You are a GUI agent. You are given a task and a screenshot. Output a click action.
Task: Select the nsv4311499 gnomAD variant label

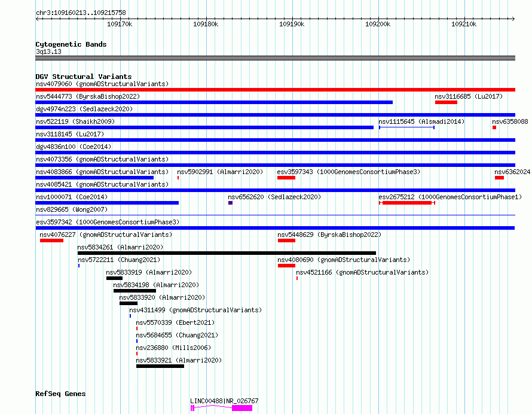[195, 310]
